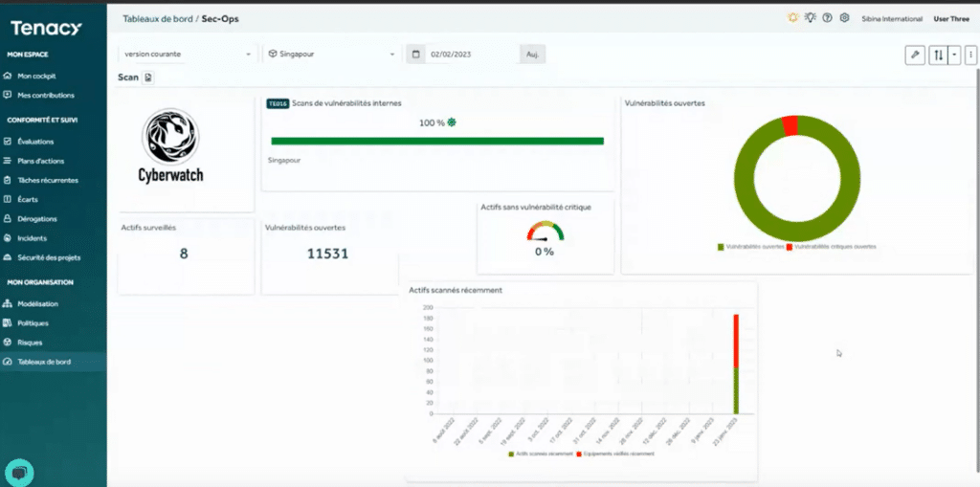Click the Dérogations lock icon
Viewport: 980px width, 487px height.
pyautogui.click(x=8, y=219)
